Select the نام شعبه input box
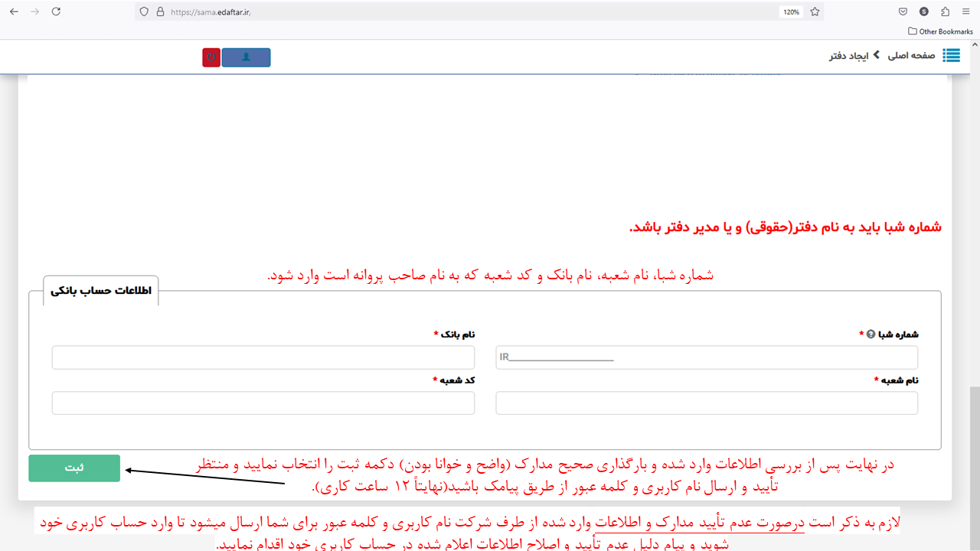The width and height of the screenshot is (980, 551). [706, 403]
